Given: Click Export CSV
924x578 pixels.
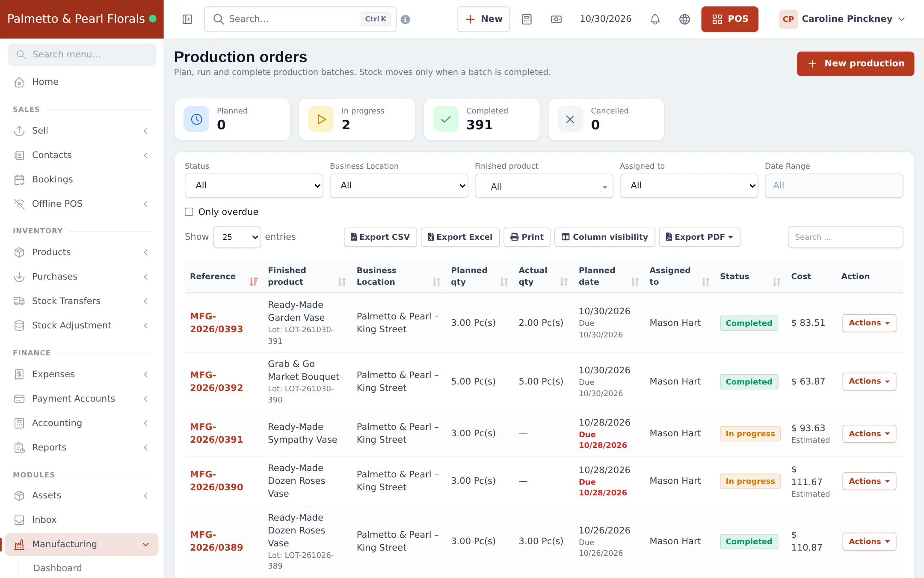Looking at the screenshot, I should tap(380, 237).
